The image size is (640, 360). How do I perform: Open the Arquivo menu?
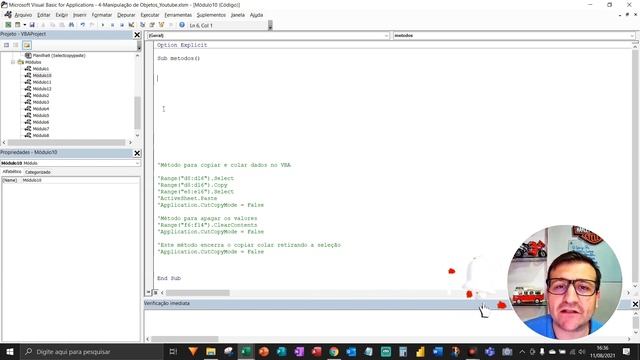click(x=23, y=15)
